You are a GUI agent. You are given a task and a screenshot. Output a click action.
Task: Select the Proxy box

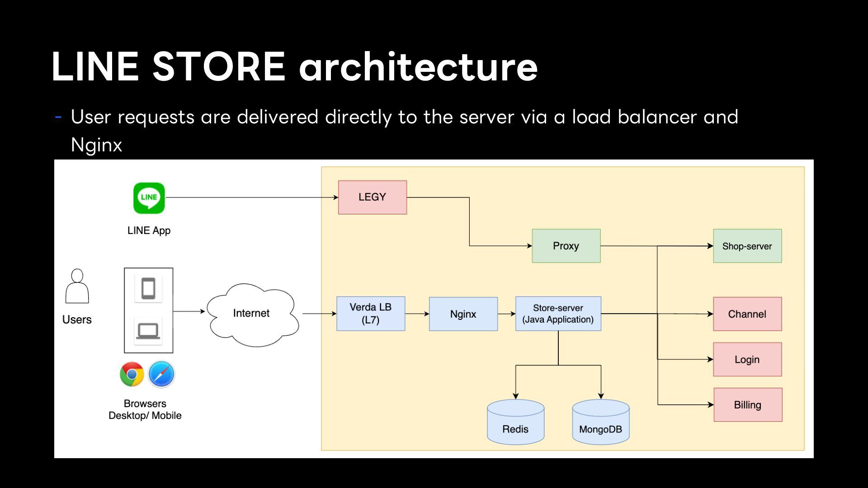click(x=566, y=246)
